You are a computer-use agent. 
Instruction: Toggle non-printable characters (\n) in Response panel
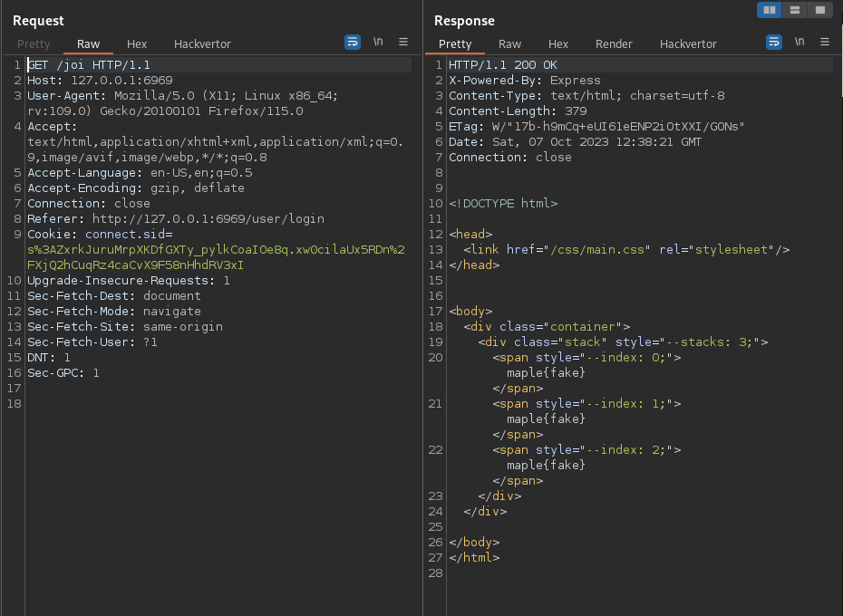coord(799,42)
